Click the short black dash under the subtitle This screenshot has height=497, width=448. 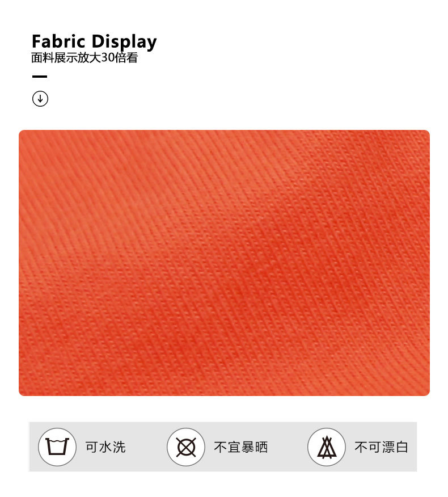tap(40, 77)
